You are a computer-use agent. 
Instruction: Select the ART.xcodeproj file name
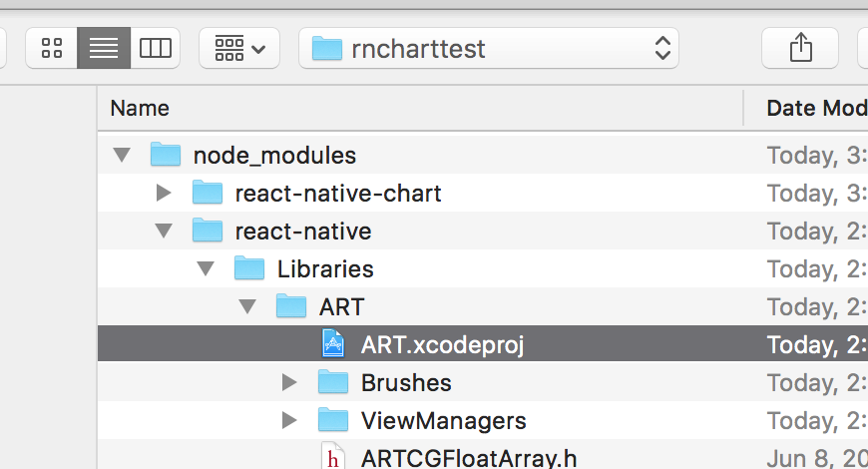pos(442,345)
